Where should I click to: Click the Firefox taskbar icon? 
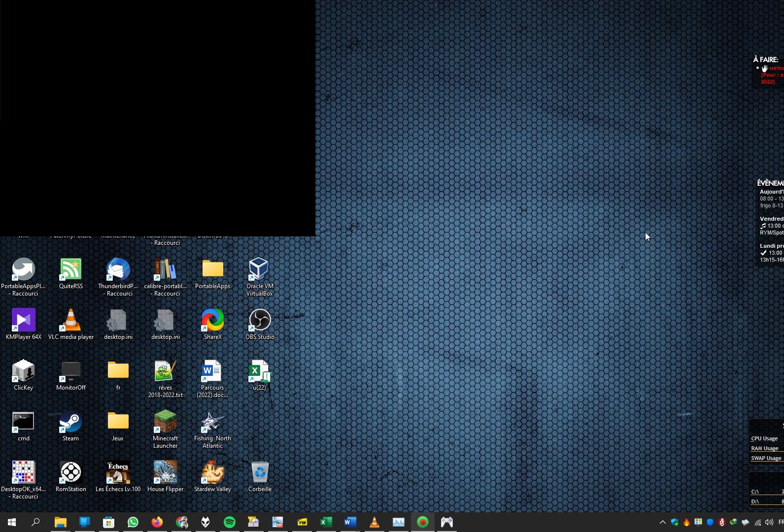[x=157, y=522]
